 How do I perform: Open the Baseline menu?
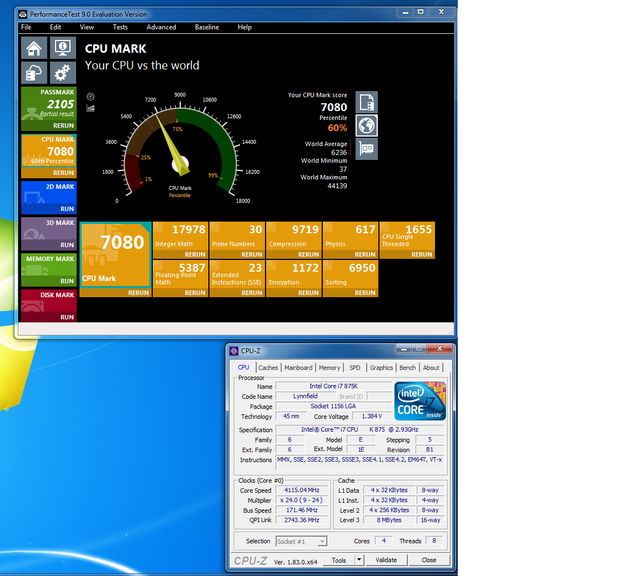[x=207, y=27]
